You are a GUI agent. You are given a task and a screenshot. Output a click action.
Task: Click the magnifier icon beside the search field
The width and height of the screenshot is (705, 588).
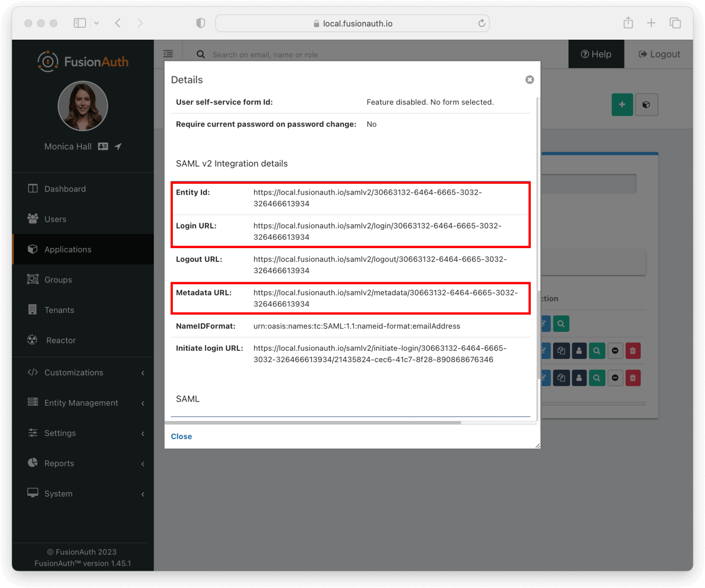pos(200,54)
